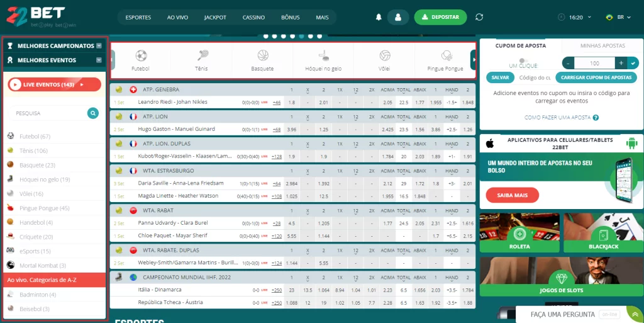Open the X column dropdown in ATP Genebra header
This screenshot has width=644, height=323.
pos(308,91)
